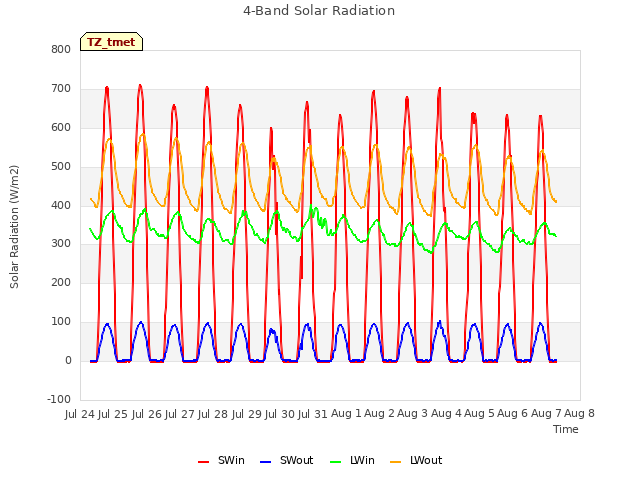Viewport: 640px width, 480px height.
Task: Click the LWin legend entry
Action: [x=352, y=460]
